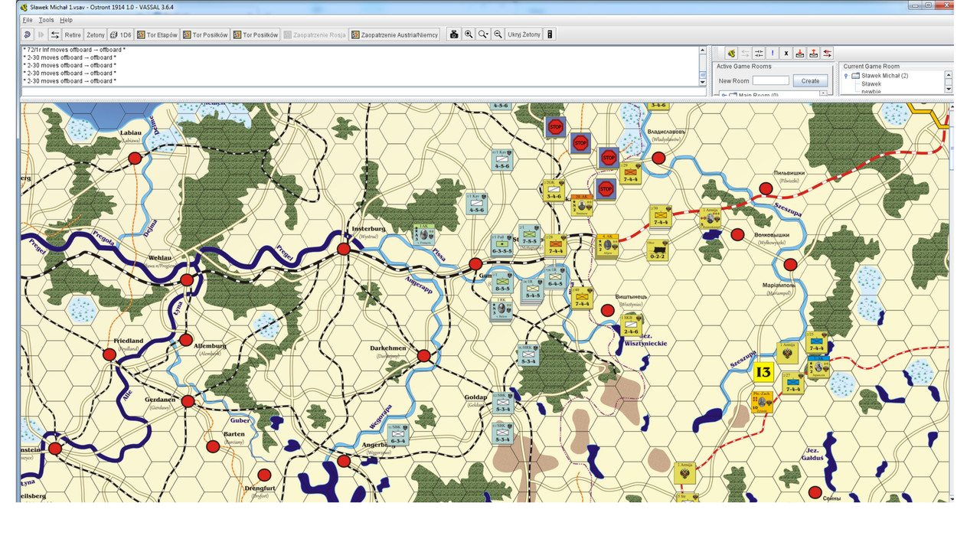The width and height of the screenshot is (980, 552).
Task: Select the yellow 2-4-6 unit near Wisztynieckie
Action: (632, 325)
